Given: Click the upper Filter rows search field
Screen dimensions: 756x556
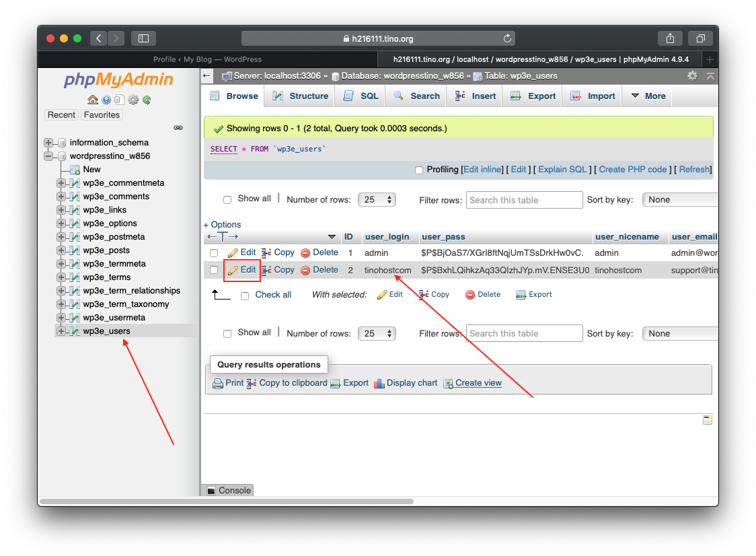Looking at the screenshot, I should coord(524,200).
